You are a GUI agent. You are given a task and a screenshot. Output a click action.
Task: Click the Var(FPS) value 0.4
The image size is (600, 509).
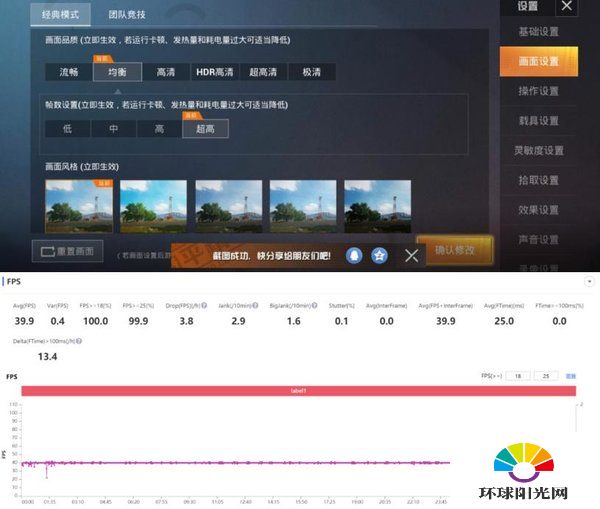tap(57, 321)
